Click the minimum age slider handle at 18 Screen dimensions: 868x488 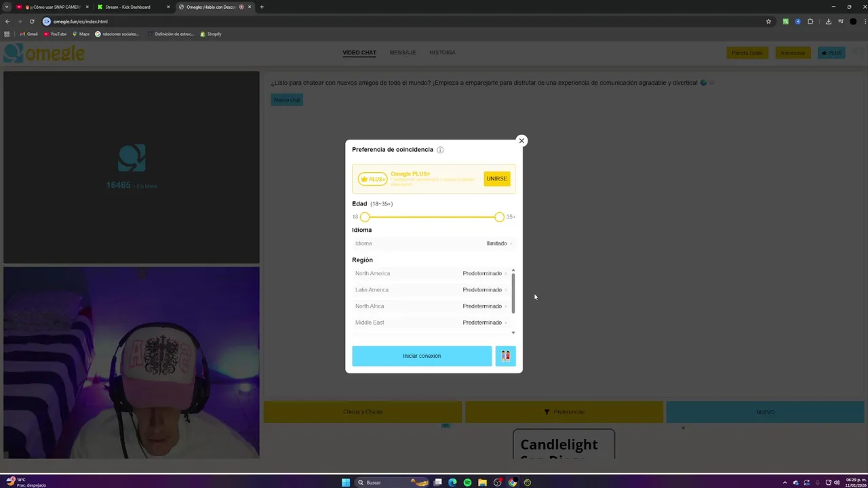click(x=365, y=217)
